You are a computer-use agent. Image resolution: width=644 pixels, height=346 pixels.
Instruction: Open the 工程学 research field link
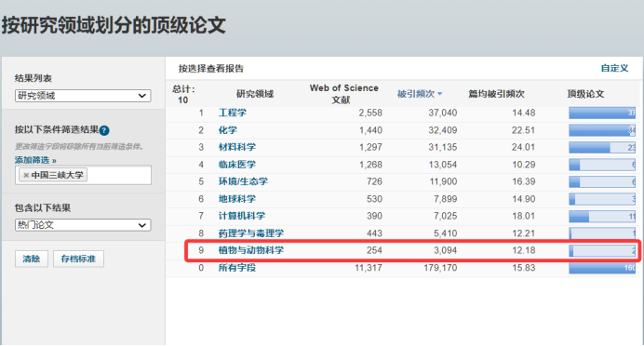click(x=233, y=113)
